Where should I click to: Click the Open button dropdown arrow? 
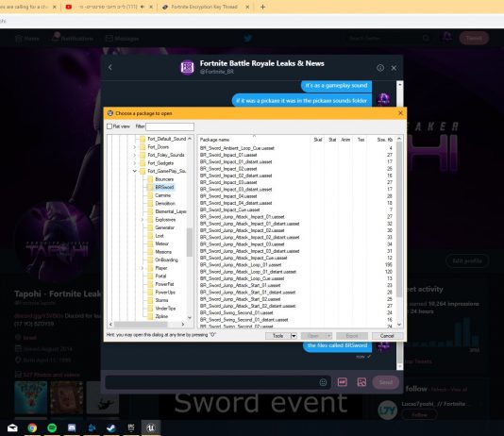[328, 336]
